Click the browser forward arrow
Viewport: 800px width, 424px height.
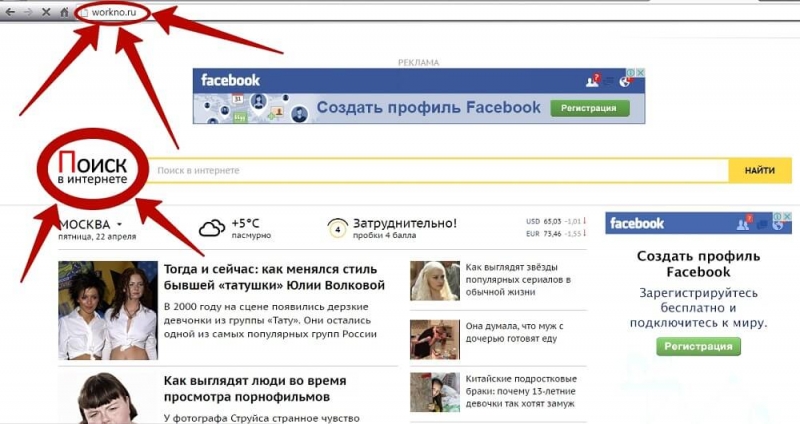pos(28,12)
